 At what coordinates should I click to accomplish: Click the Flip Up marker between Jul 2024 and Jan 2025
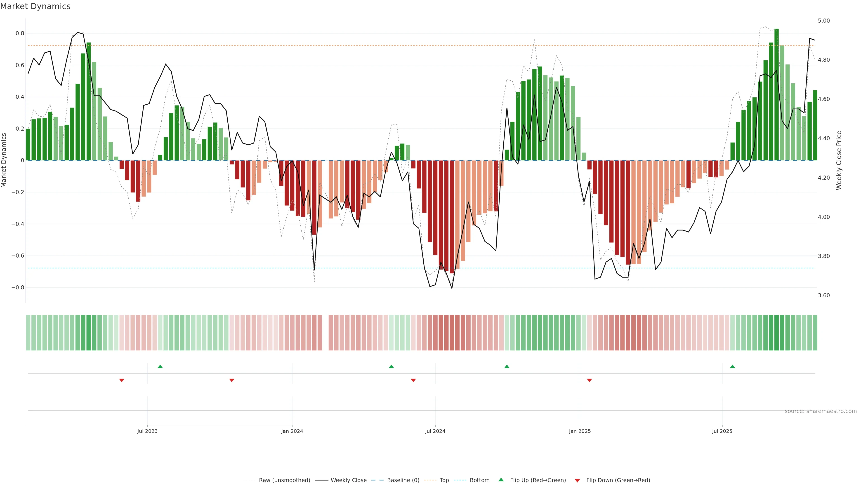(x=507, y=366)
